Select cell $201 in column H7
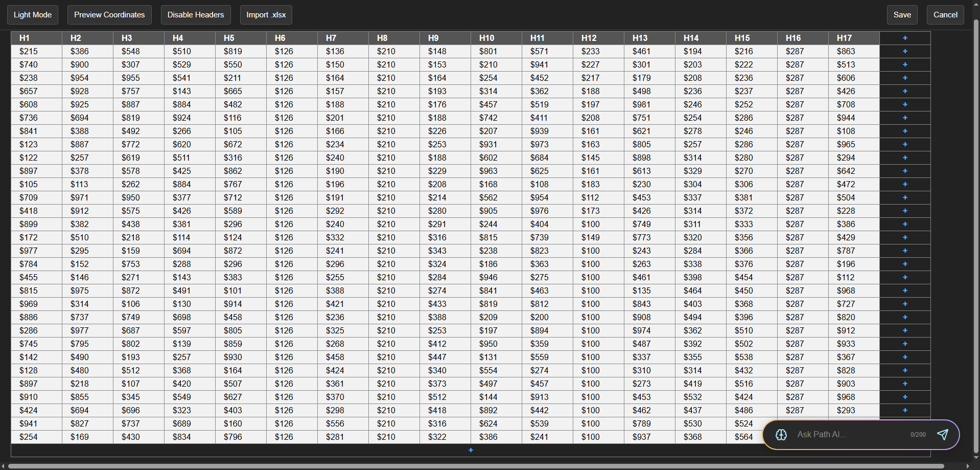This screenshot has width=980, height=470. coord(343,118)
